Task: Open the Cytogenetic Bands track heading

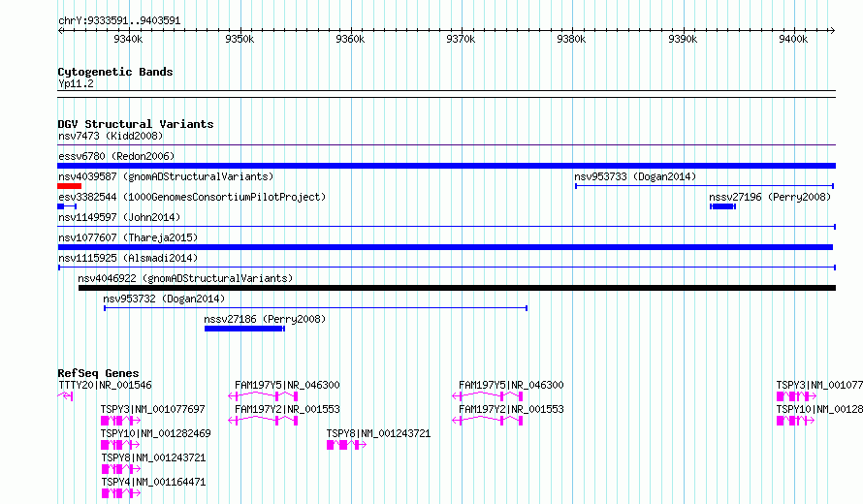Action: pyautogui.click(x=115, y=72)
